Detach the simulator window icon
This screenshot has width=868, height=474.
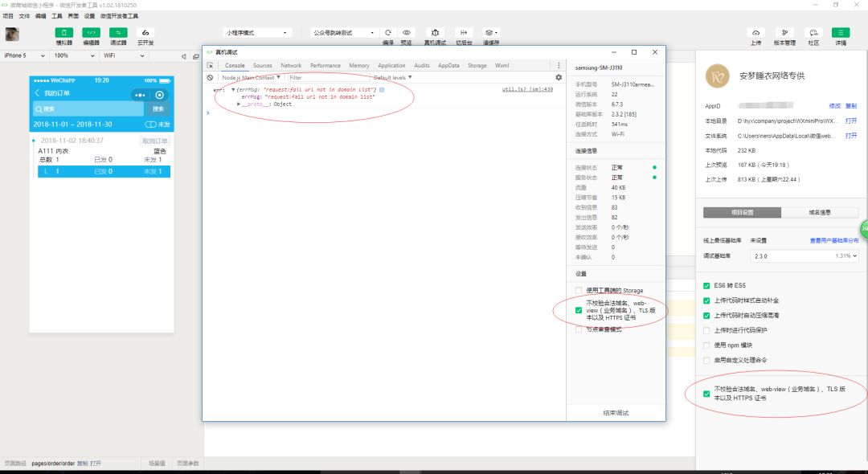tap(195, 56)
